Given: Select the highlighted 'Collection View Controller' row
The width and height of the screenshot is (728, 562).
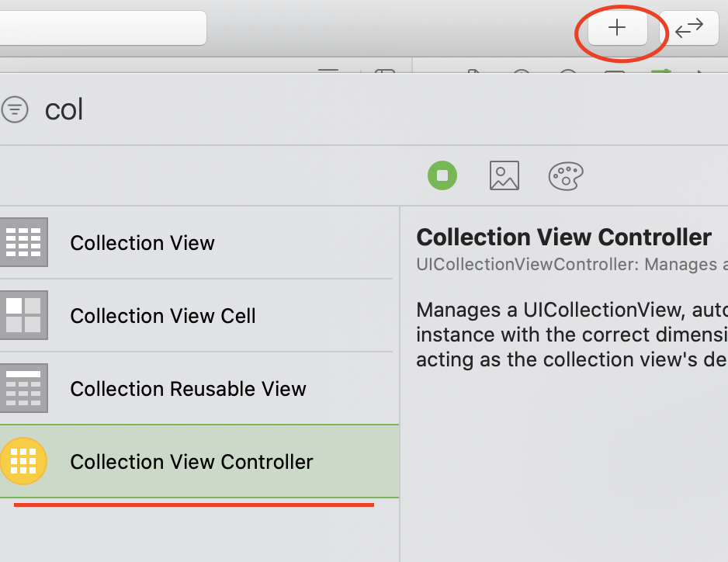Looking at the screenshot, I should [191, 461].
